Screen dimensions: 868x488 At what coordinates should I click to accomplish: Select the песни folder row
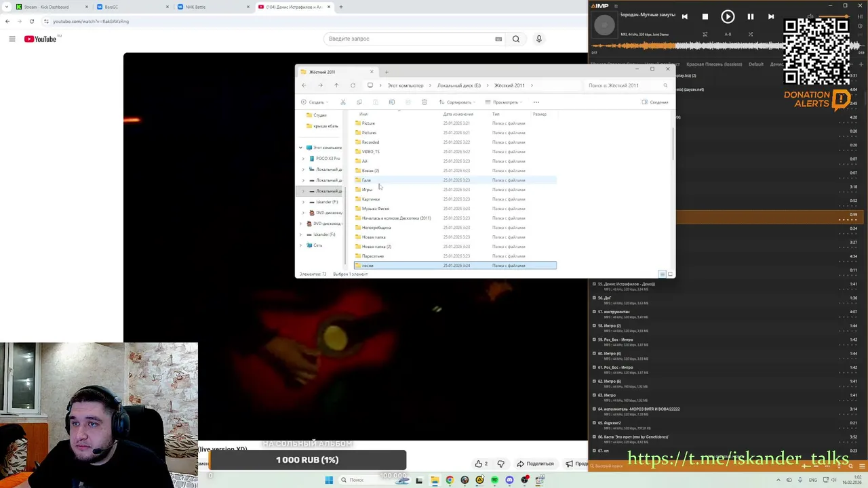pyautogui.click(x=455, y=266)
